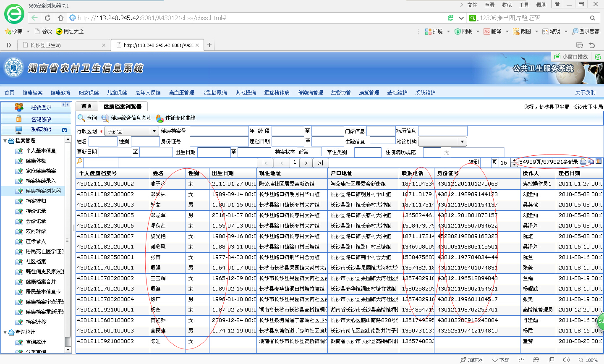The width and height of the screenshot is (604, 364).
Task: Click the green gear settings icon
Action: pyautogui.click(x=598, y=57)
